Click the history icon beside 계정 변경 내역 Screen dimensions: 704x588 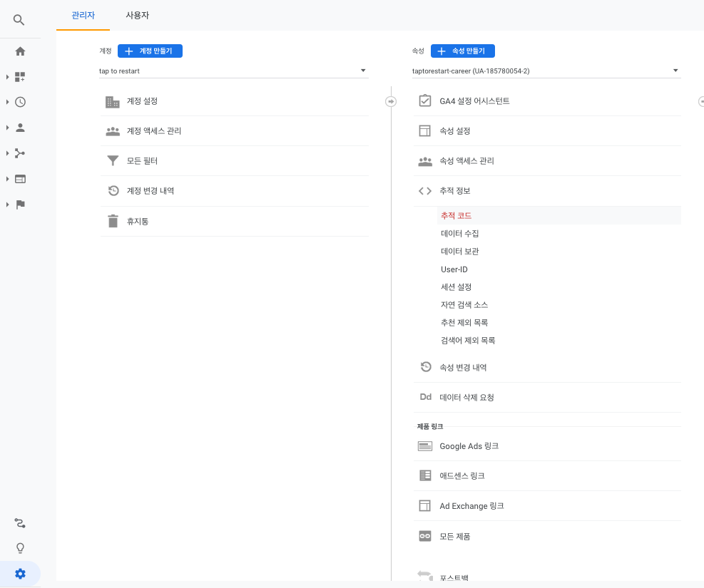click(113, 190)
